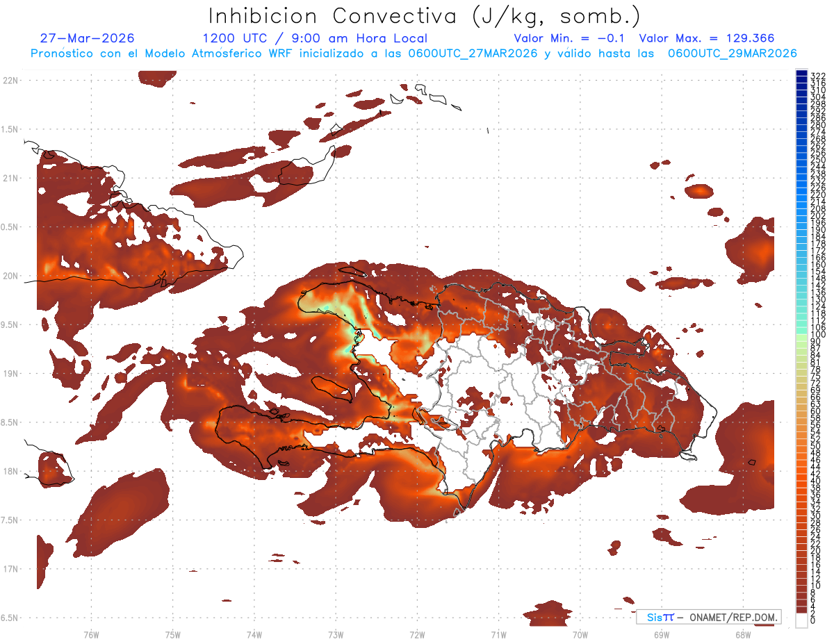Click the 20N latitude axis label
This screenshot has width=834, height=644.
click(10, 276)
